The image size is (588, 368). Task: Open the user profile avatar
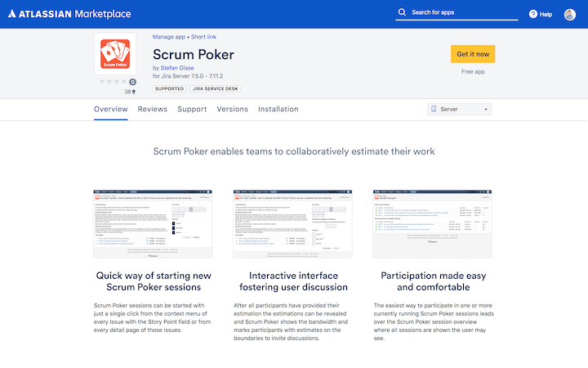pos(570,14)
